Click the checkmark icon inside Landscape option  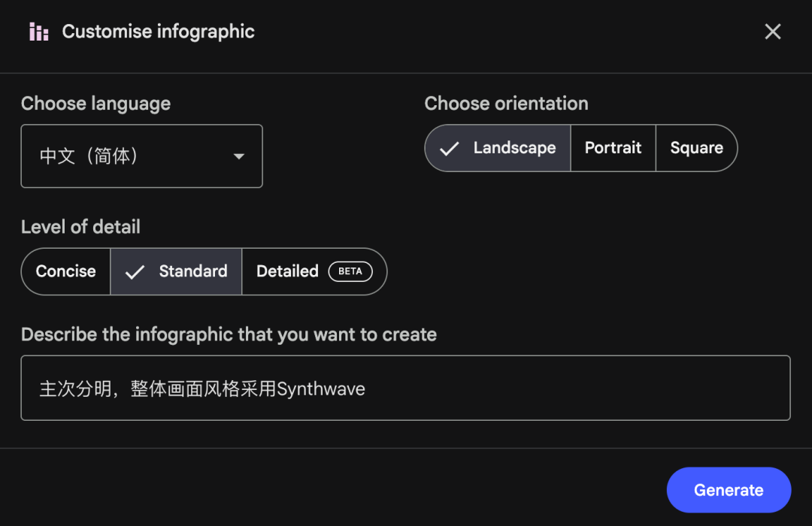[x=449, y=148]
